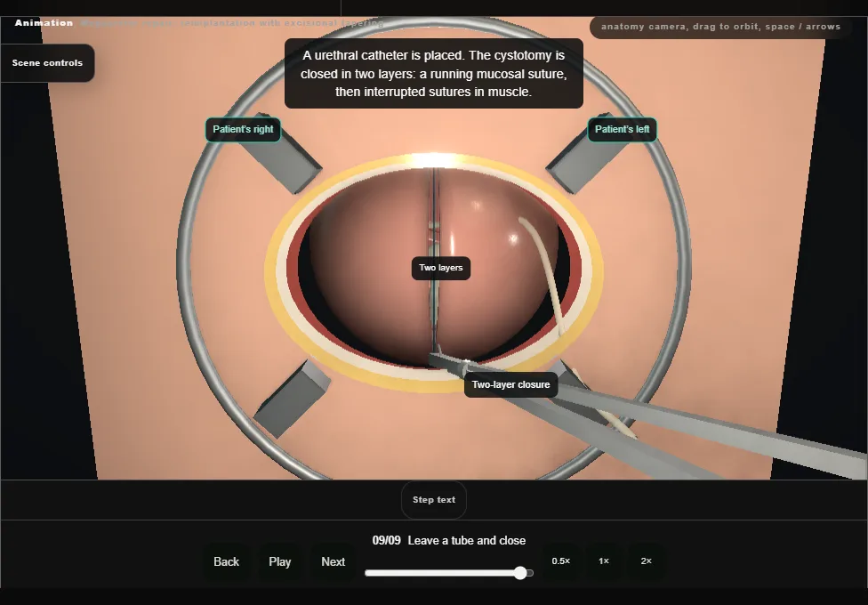This screenshot has height=605, width=868.
Task: Advance with the Next button
Action: [334, 561]
